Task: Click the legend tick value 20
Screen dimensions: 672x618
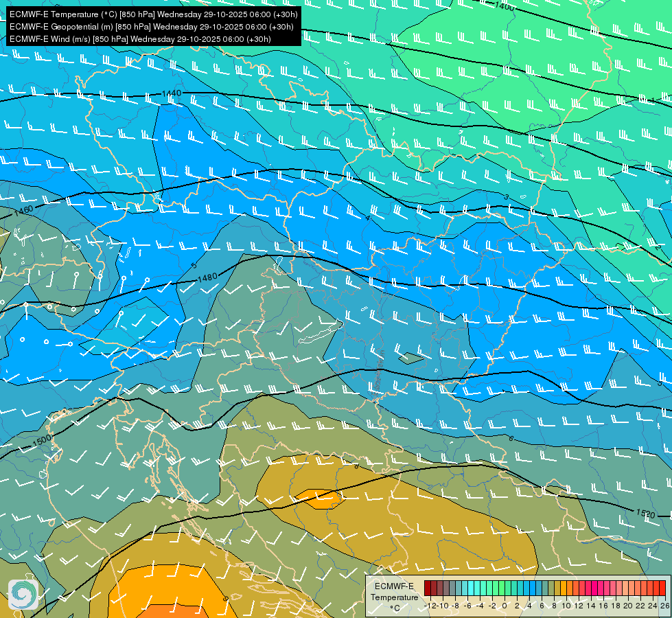Action: click(x=628, y=606)
